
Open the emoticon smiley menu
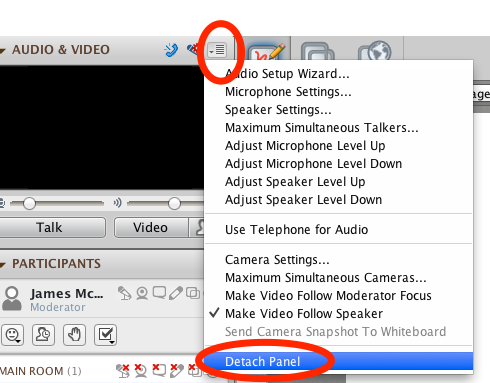tap(13, 335)
